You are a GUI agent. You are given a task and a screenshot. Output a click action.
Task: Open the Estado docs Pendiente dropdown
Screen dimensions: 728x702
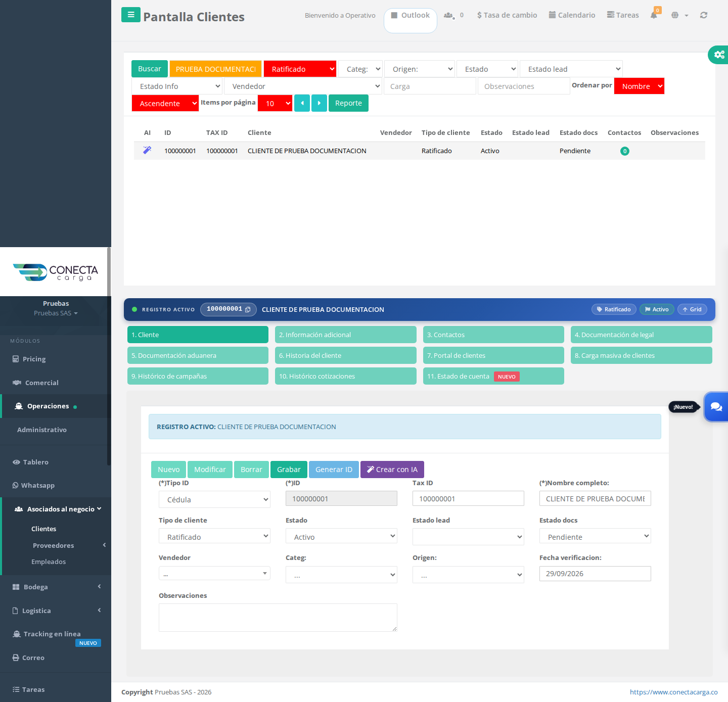595,537
